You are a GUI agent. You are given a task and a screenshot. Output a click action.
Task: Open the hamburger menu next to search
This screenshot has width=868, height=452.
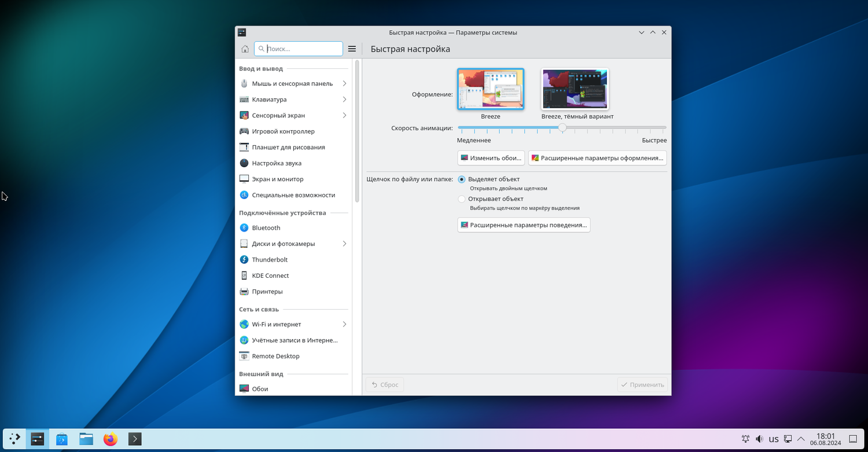(352, 49)
